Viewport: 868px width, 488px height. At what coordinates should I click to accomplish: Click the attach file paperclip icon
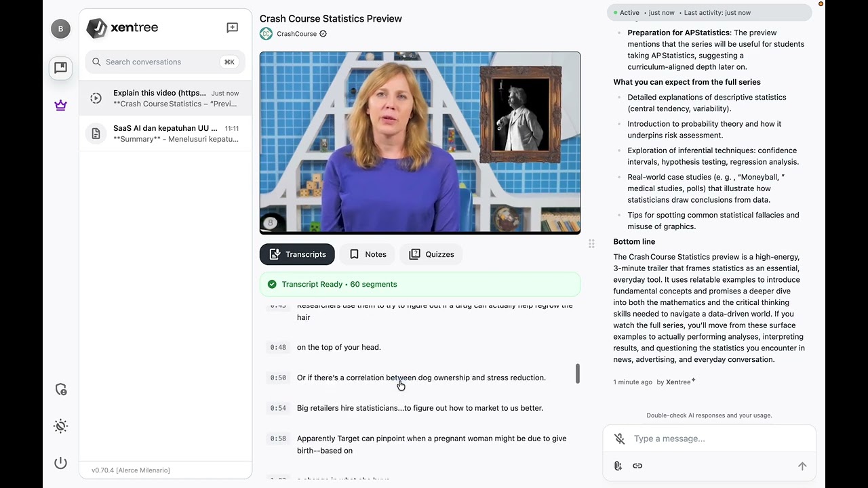pos(618,466)
